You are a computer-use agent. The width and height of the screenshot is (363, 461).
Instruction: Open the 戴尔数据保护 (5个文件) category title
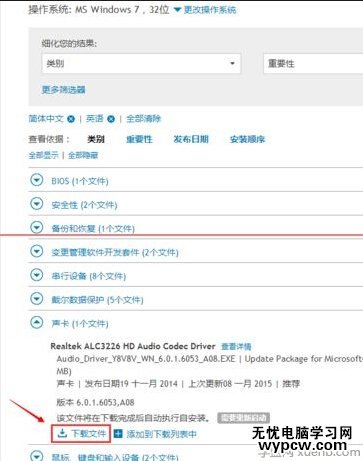pyautogui.click(x=97, y=300)
